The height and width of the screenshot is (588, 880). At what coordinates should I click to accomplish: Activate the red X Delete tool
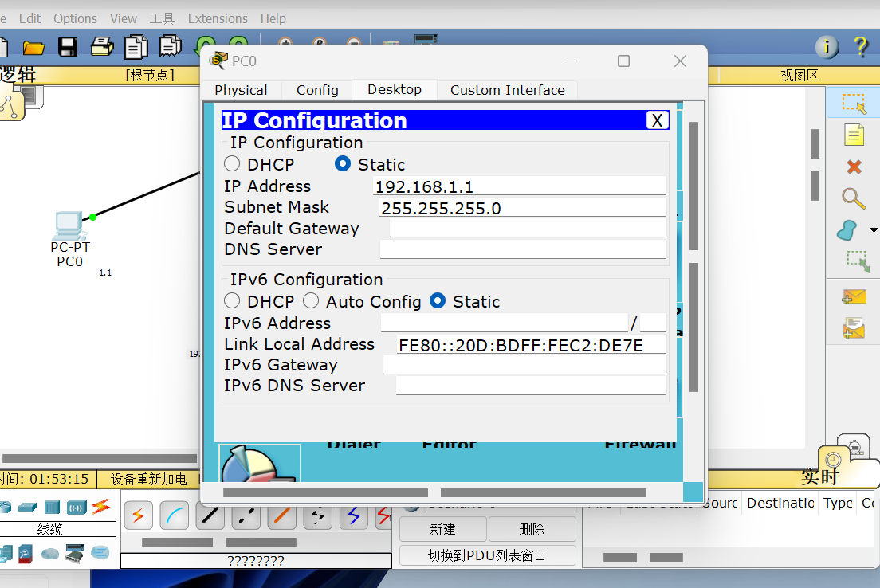coord(854,167)
